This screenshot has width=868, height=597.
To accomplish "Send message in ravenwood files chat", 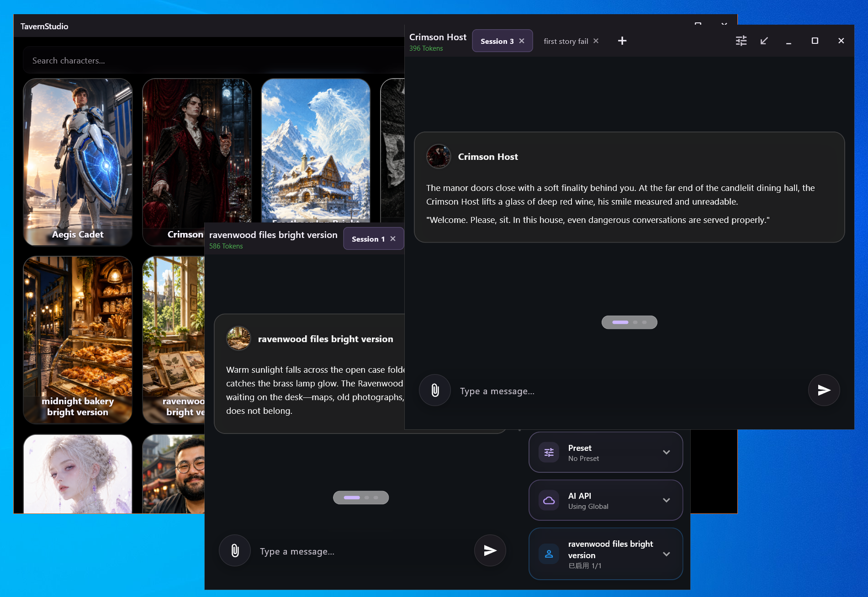I will coord(490,550).
